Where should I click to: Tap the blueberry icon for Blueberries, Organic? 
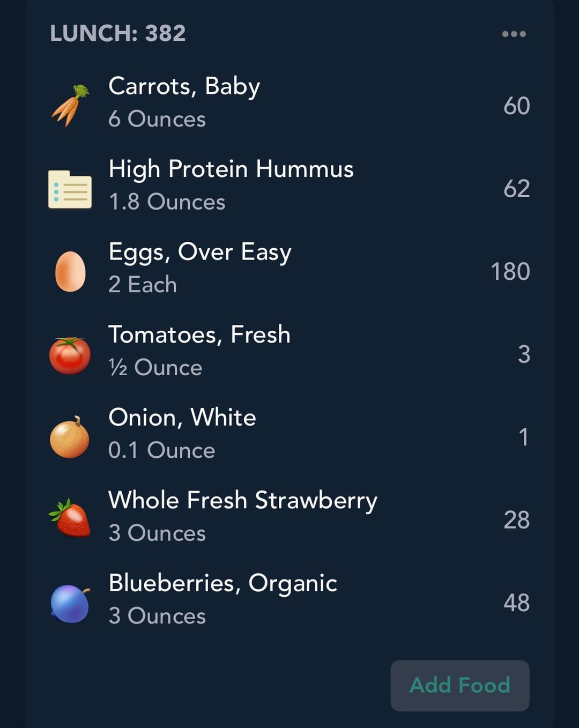(x=70, y=603)
